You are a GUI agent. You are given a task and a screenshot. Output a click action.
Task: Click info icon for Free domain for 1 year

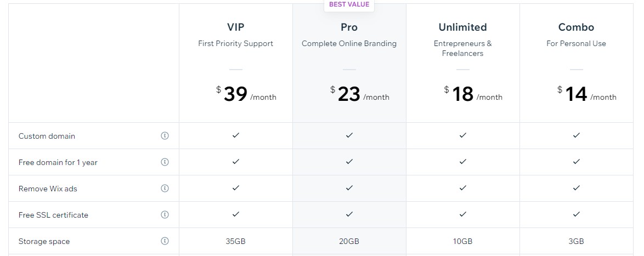[165, 162]
